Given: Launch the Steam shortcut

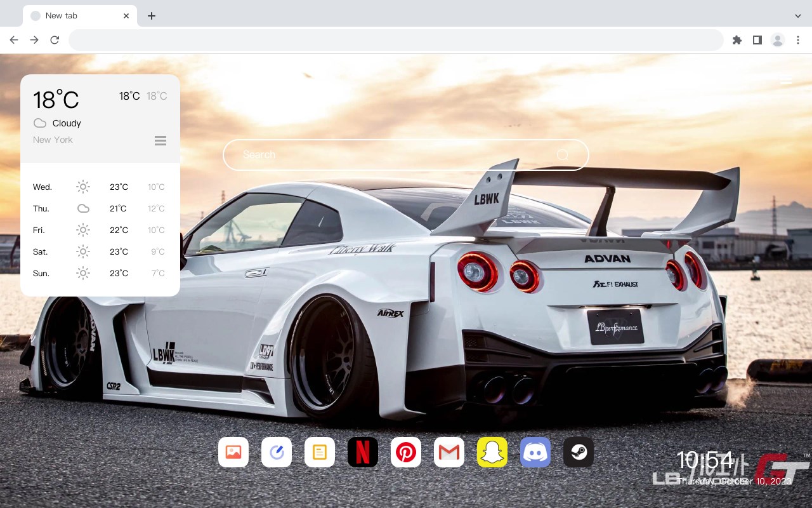Looking at the screenshot, I should 579,452.
